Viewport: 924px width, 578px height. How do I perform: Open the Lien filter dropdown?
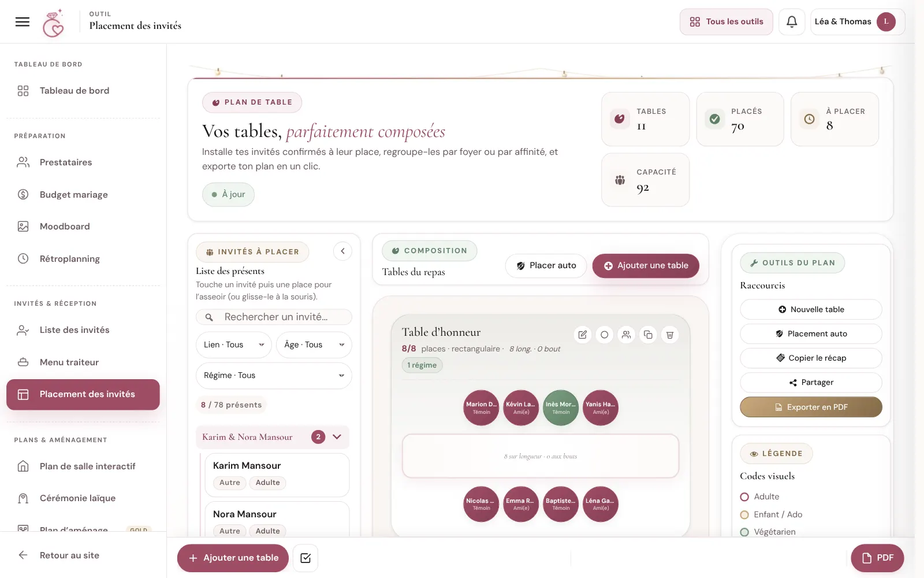tap(234, 345)
